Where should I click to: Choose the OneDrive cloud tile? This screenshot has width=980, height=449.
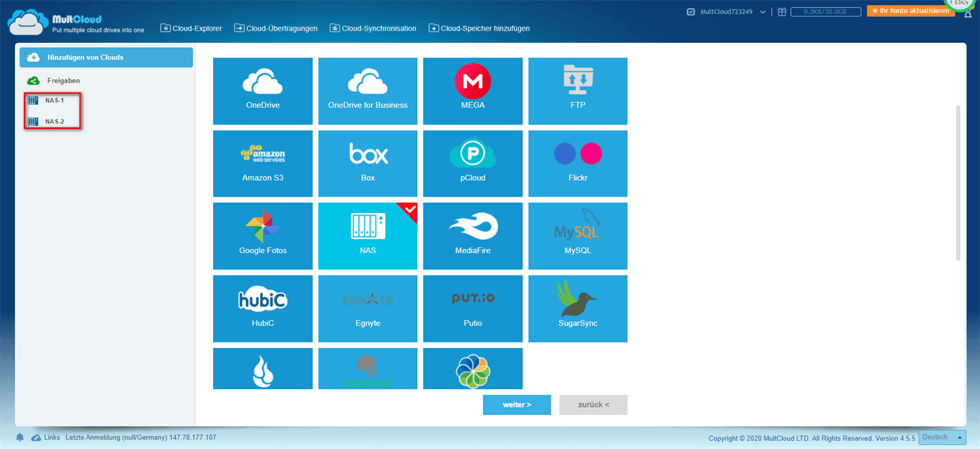tap(263, 91)
